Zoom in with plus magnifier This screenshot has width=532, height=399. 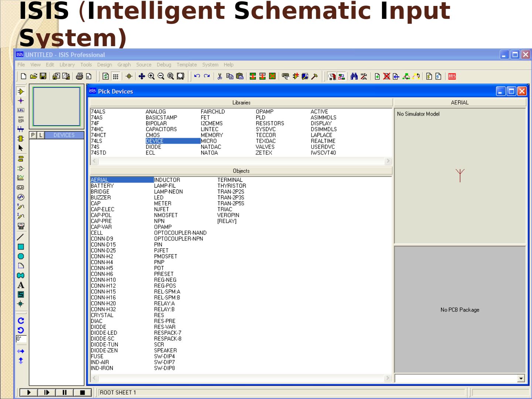click(x=151, y=76)
